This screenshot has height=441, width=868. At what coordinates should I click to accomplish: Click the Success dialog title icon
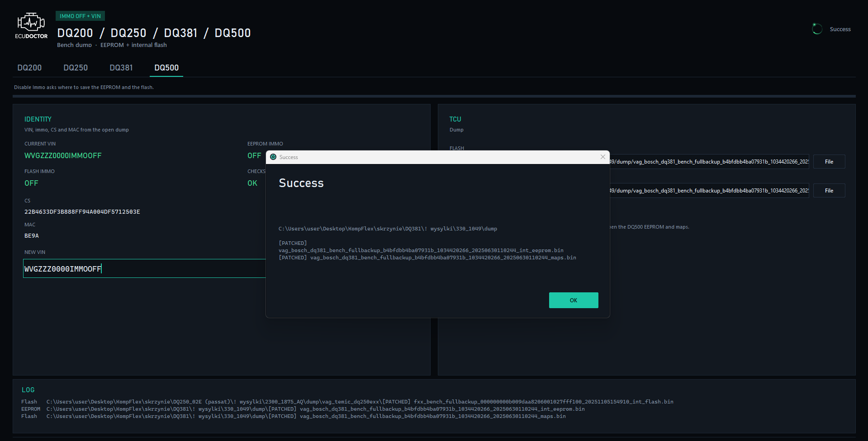(x=273, y=157)
